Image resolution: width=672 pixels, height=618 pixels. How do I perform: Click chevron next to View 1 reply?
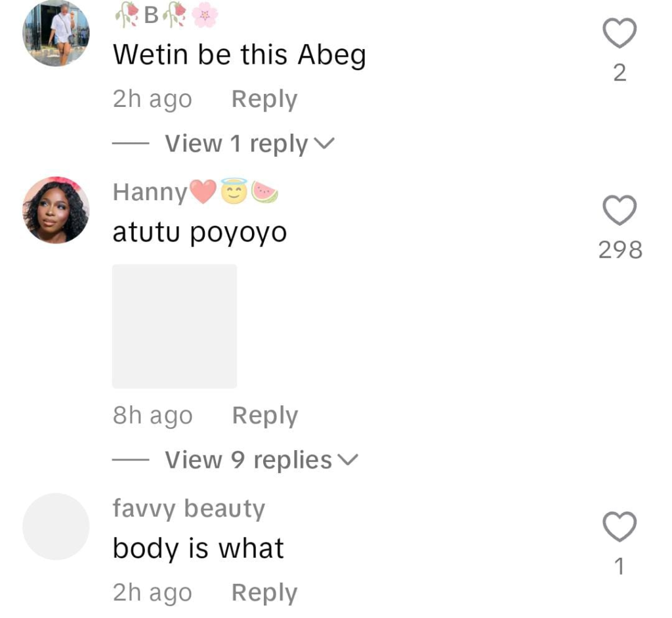(x=324, y=143)
